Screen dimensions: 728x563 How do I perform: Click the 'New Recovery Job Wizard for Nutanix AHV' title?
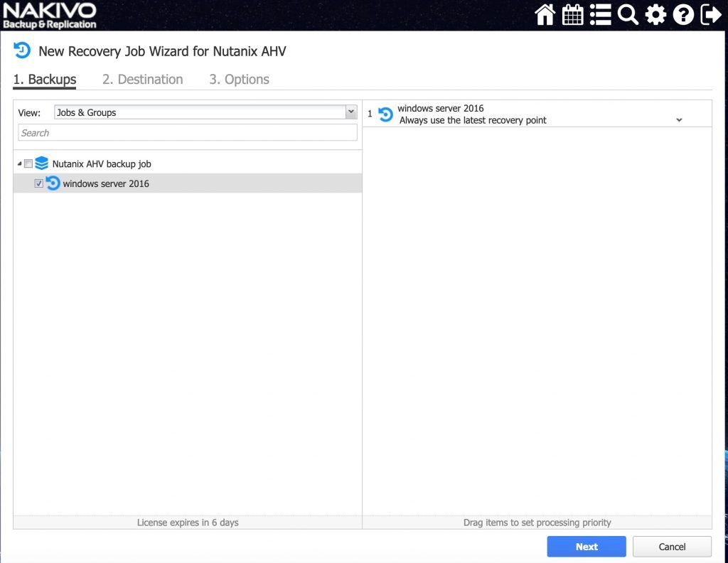tap(162, 51)
